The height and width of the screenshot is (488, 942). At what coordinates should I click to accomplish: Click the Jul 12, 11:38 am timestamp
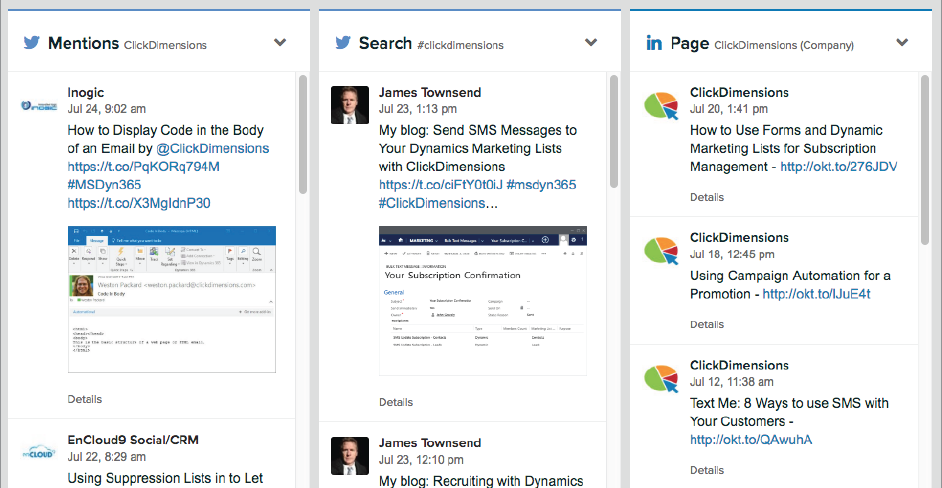point(732,382)
